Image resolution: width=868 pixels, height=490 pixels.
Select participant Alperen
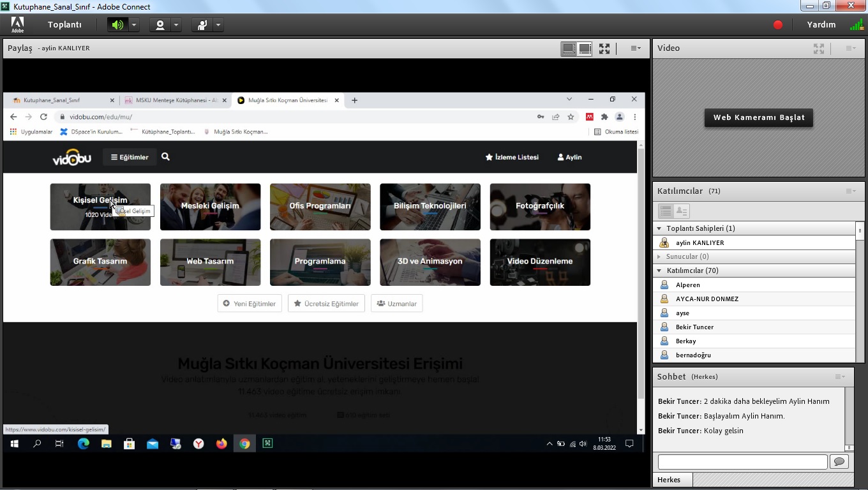[x=754, y=285]
